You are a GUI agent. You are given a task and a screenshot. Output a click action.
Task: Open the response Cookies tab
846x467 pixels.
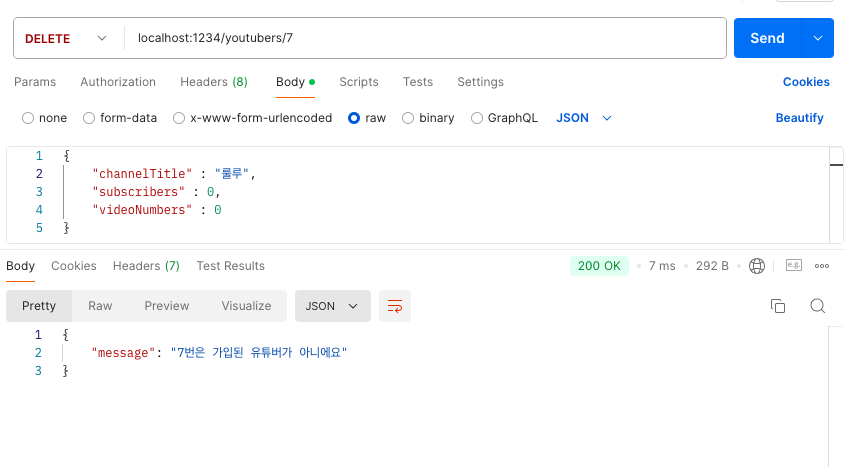(x=74, y=266)
